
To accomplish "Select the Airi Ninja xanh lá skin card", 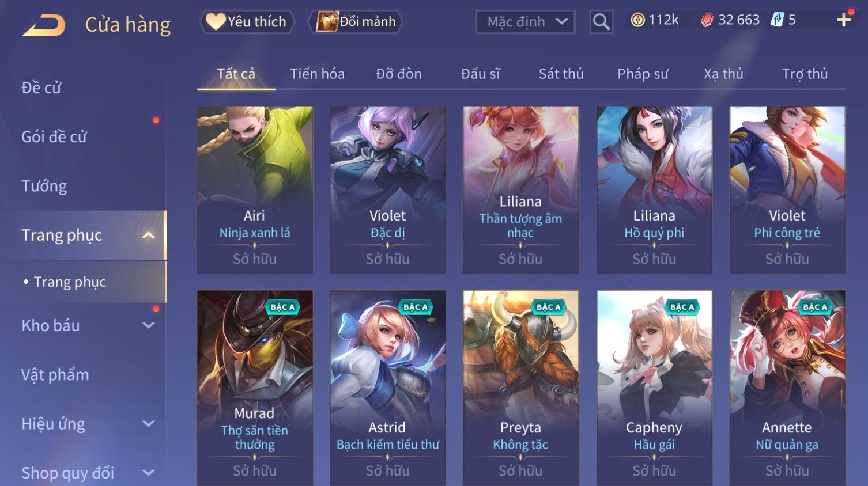I will pos(255,189).
